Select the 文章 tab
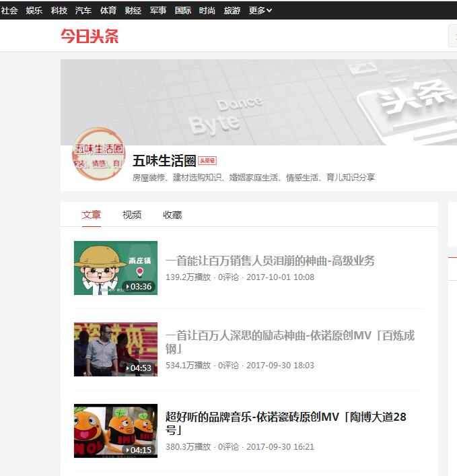 [92, 215]
